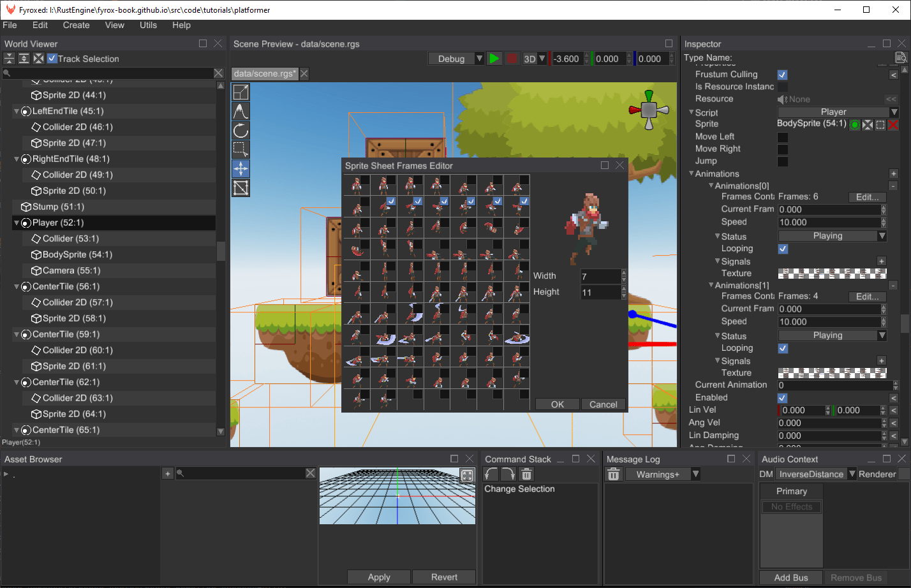Screen dimensions: 911x588
Task: Enable the Jump checkbox
Action: [783, 161]
